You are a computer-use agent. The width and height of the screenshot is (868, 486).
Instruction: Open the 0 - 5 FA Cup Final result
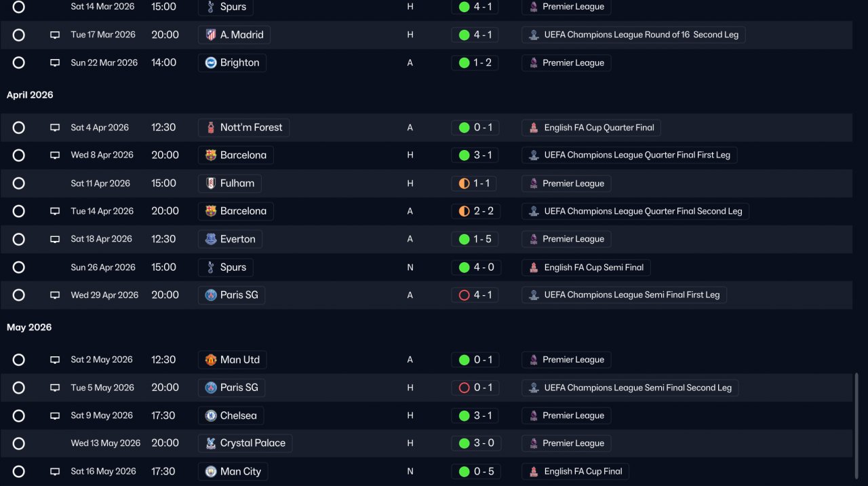[x=475, y=471]
